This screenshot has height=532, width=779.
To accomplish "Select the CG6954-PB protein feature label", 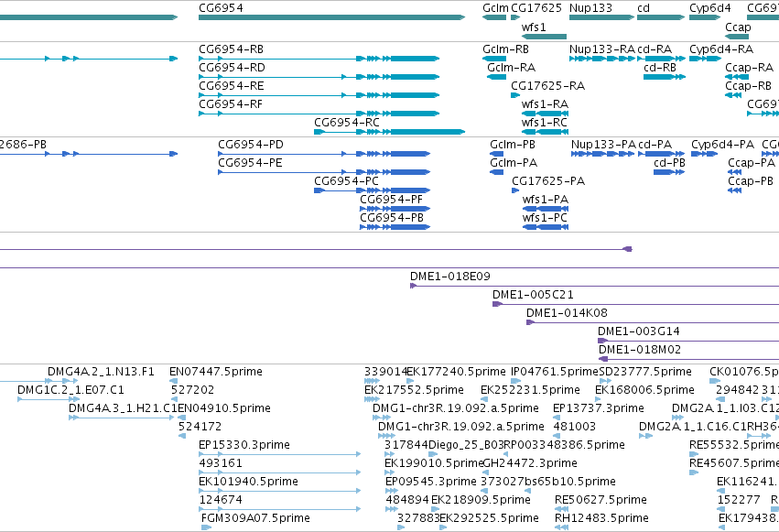I will pyautogui.click(x=392, y=218).
